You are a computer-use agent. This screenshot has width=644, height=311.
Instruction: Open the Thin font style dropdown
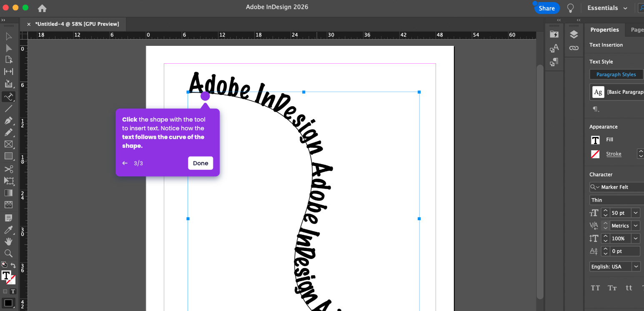coord(617,200)
